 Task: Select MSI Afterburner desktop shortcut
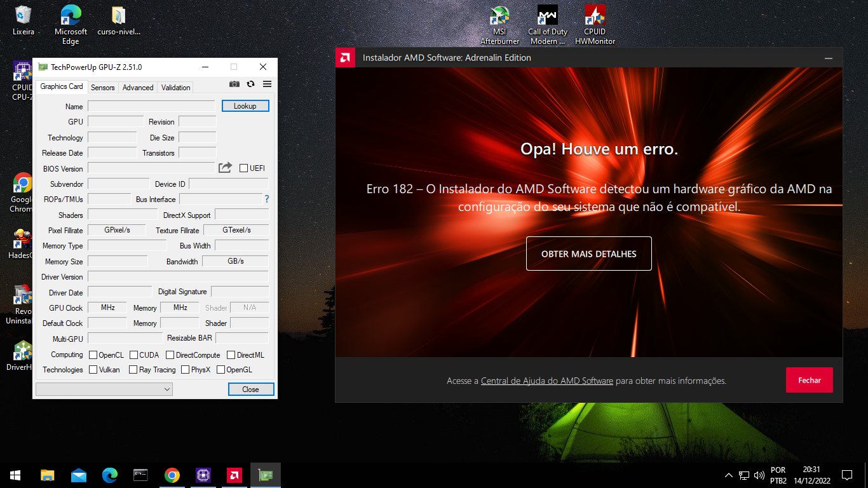pos(499,25)
